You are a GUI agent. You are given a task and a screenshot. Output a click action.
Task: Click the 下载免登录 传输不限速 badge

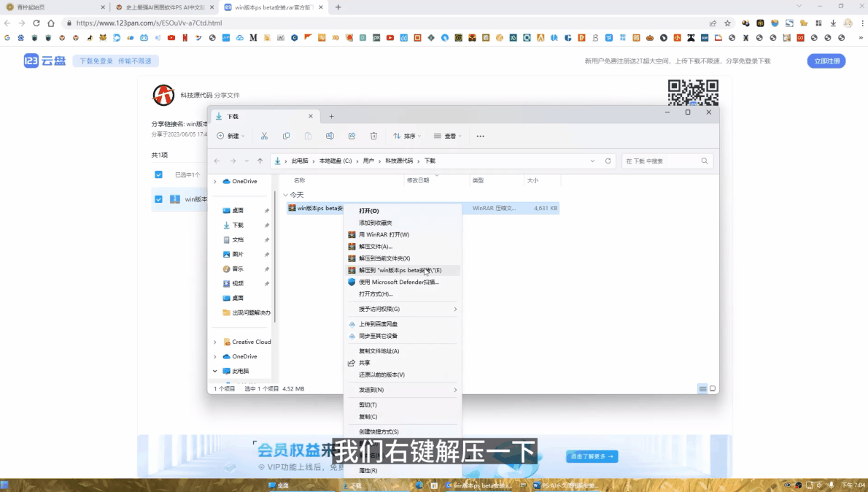click(x=116, y=61)
